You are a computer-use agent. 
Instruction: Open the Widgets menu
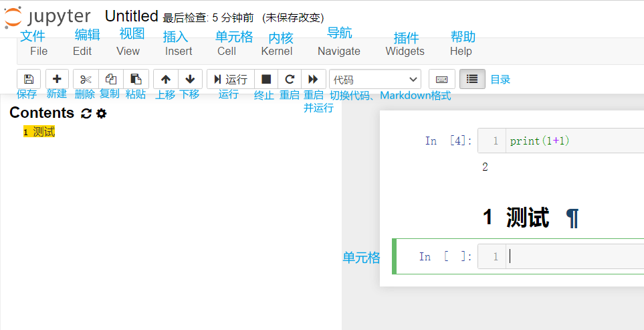(x=405, y=51)
